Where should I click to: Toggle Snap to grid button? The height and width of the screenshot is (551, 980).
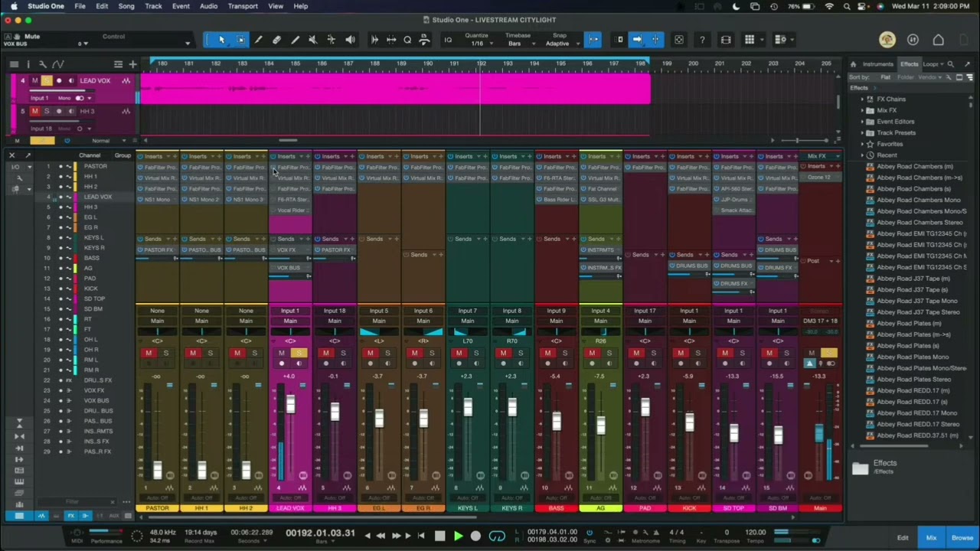pyautogui.click(x=593, y=40)
